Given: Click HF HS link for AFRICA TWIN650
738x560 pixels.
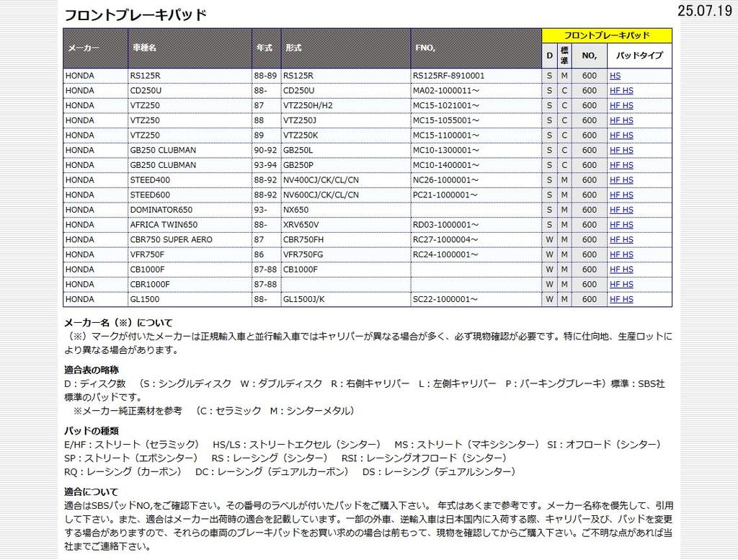Looking at the screenshot, I should click(x=621, y=225).
